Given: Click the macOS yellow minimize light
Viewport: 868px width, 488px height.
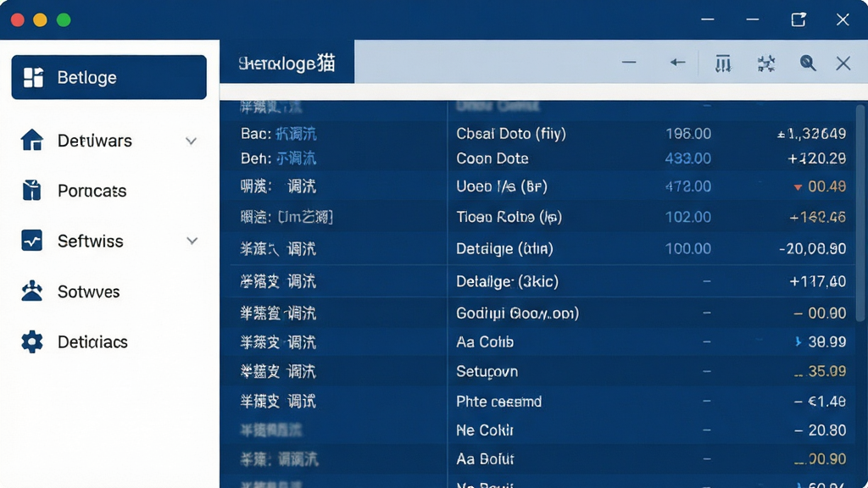Looking at the screenshot, I should (40, 20).
